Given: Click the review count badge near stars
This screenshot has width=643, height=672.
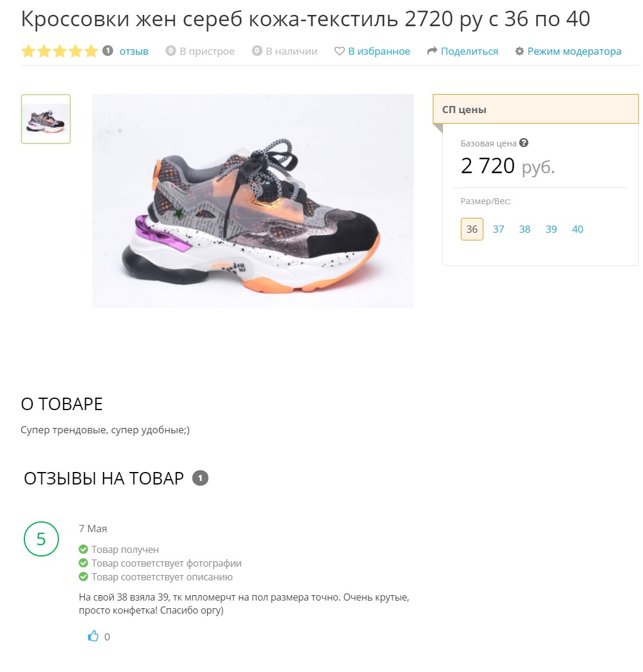Looking at the screenshot, I should (x=108, y=51).
